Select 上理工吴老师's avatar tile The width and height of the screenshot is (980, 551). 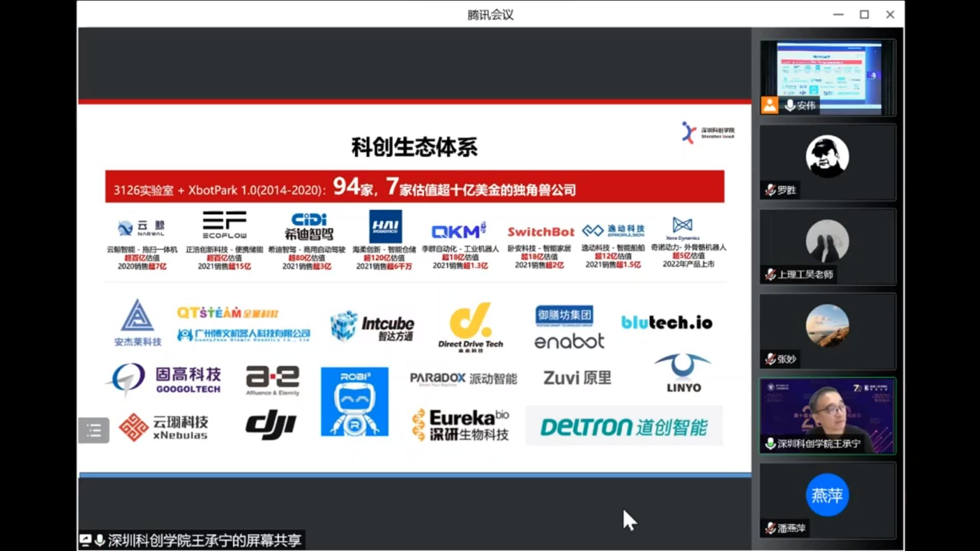point(827,241)
